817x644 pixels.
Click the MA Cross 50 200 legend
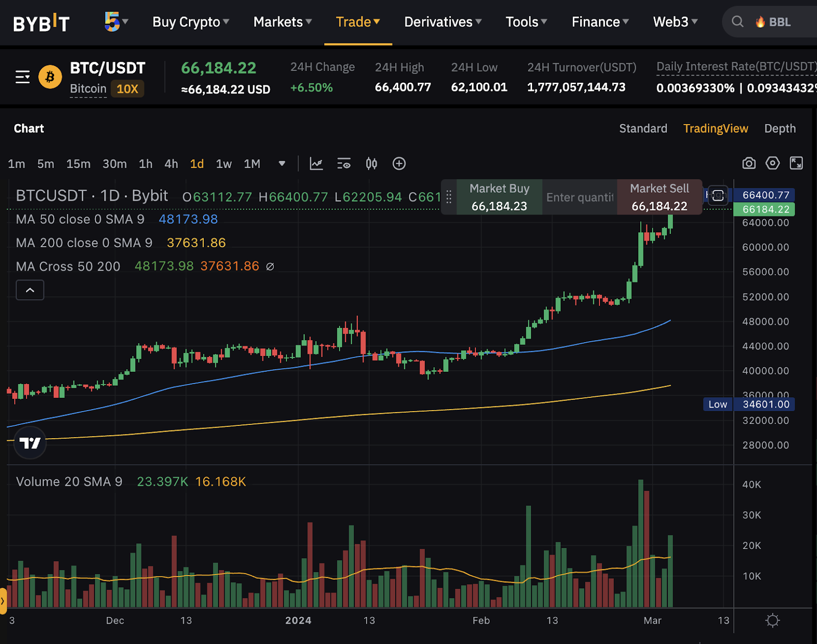pos(68,267)
